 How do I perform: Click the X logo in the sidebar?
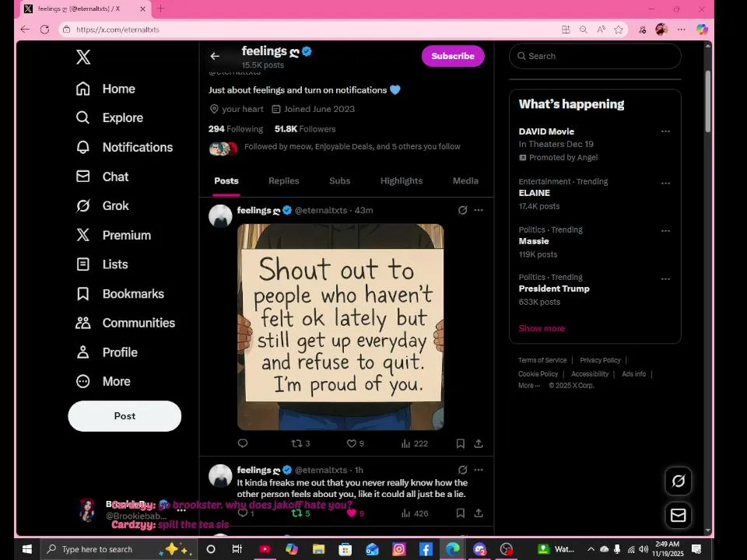click(x=83, y=57)
